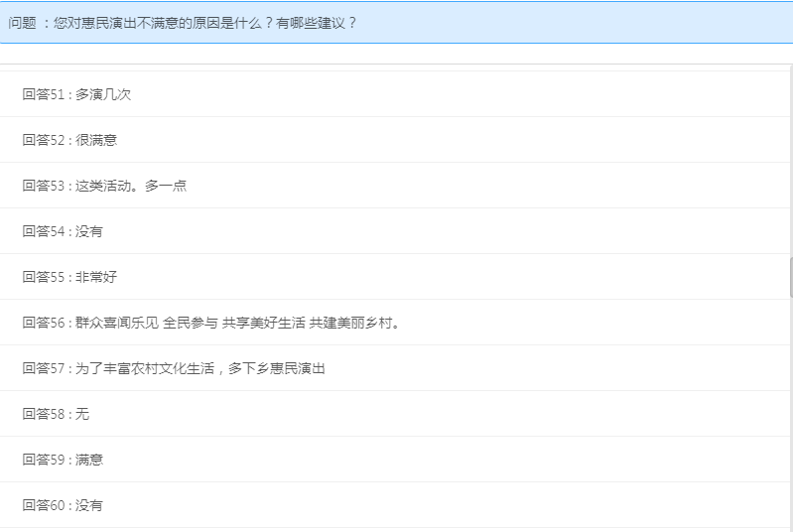This screenshot has width=793, height=532.
Task: Select answer 回答60: 没有
Action: point(395,504)
